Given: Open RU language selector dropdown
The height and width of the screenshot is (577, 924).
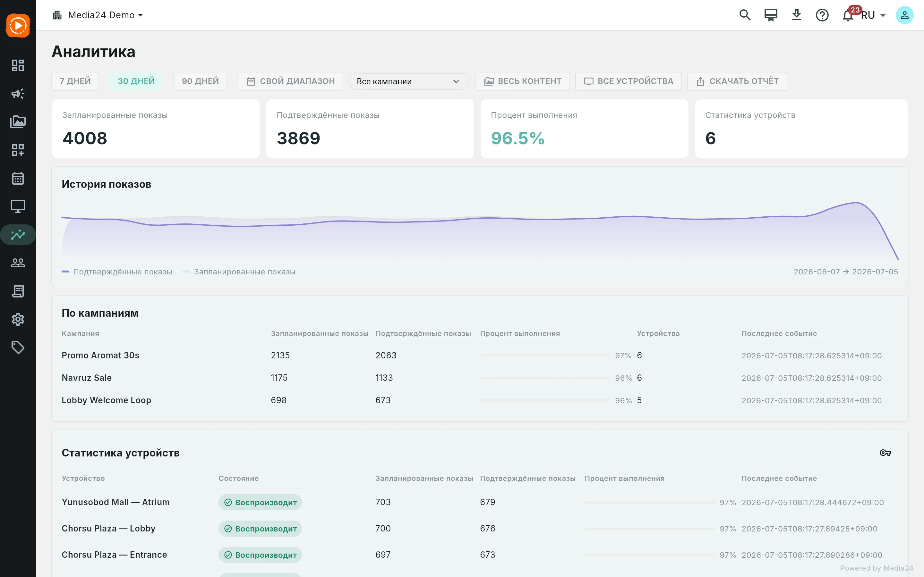Looking at the screenshot, I should [873, 15].
